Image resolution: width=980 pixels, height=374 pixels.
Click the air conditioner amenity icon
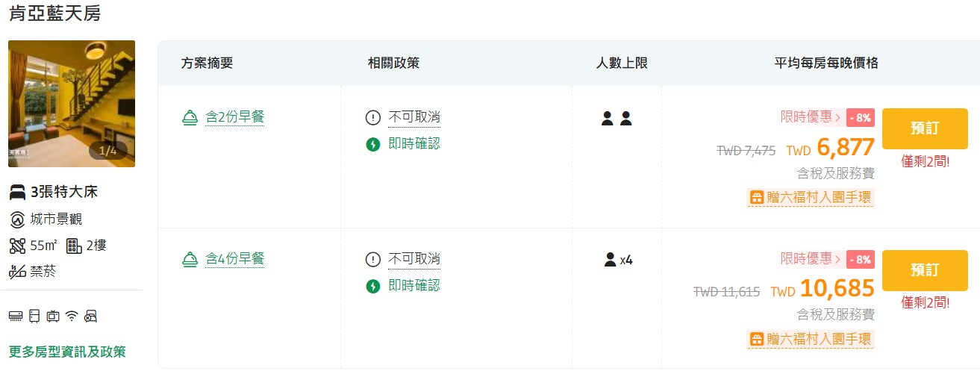click(x=16, y=316)
